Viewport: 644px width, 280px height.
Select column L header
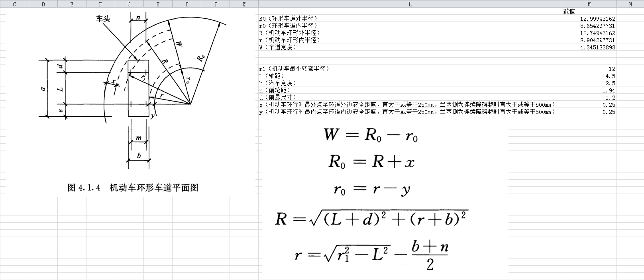[410, 4]
